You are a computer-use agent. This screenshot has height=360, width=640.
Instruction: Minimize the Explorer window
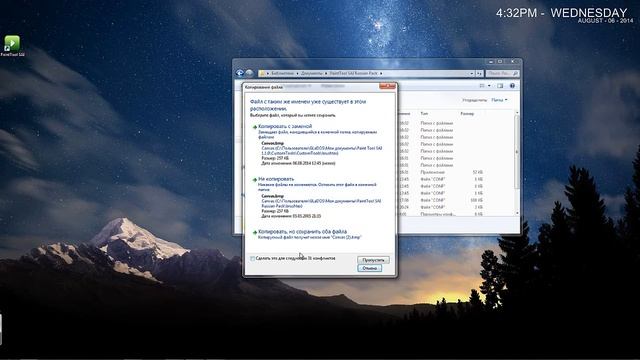point(491,62)
